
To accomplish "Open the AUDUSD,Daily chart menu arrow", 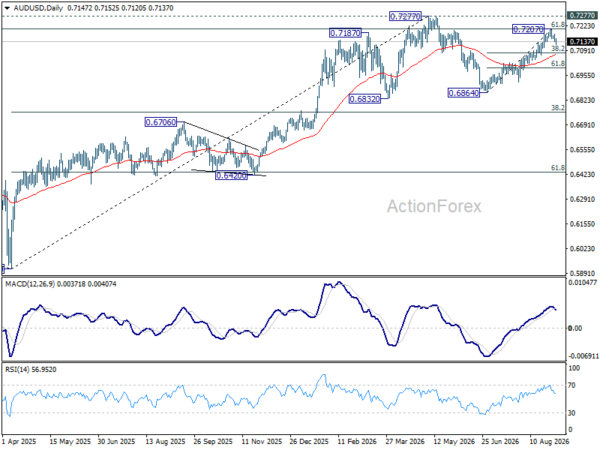I will tap(7, 8).
